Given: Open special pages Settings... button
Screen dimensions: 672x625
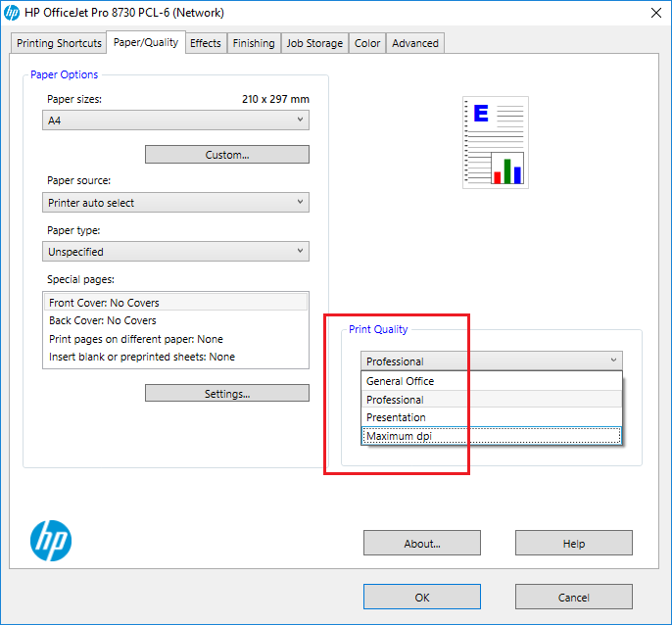Looking at the screenshot, I should click(x=227, y=393).
